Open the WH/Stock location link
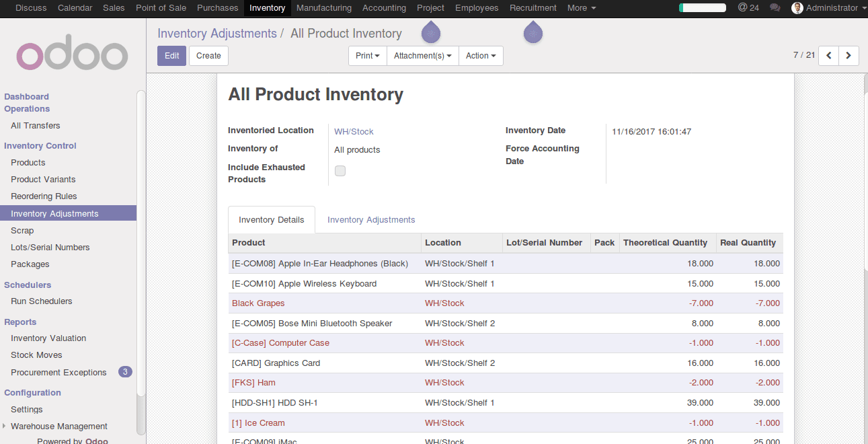868x444 pixels. click(x=354, y=132)
